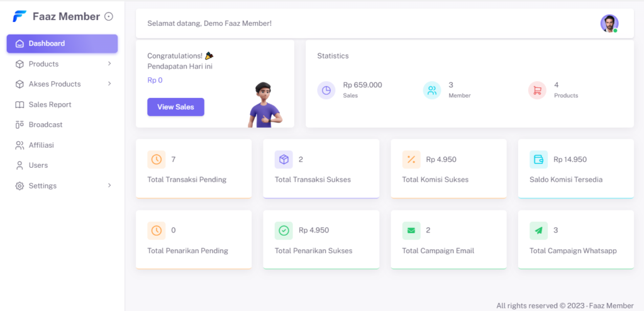
Task: Expand the Products submenu chevron
Action: 109,63
